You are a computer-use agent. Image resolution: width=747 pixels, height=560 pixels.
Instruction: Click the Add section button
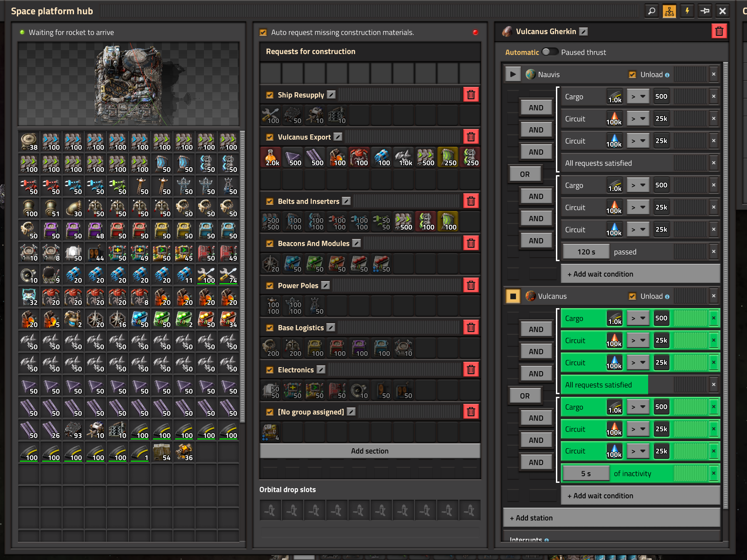point(370,451)
